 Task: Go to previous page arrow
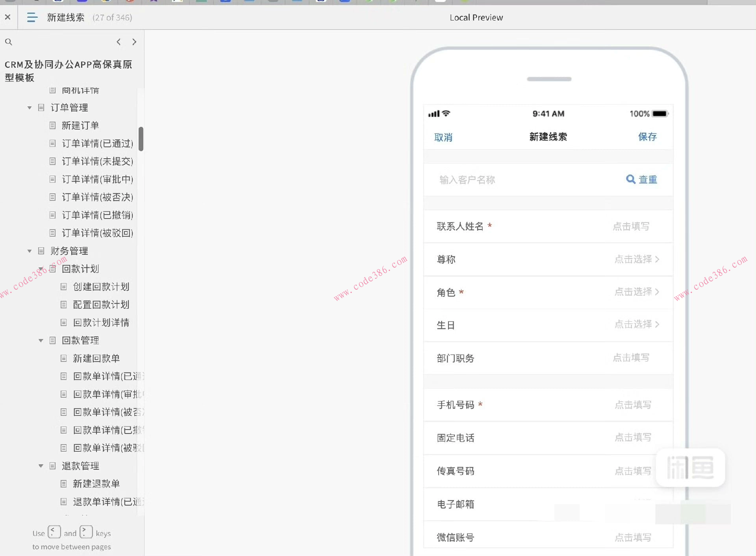(119, 42)
